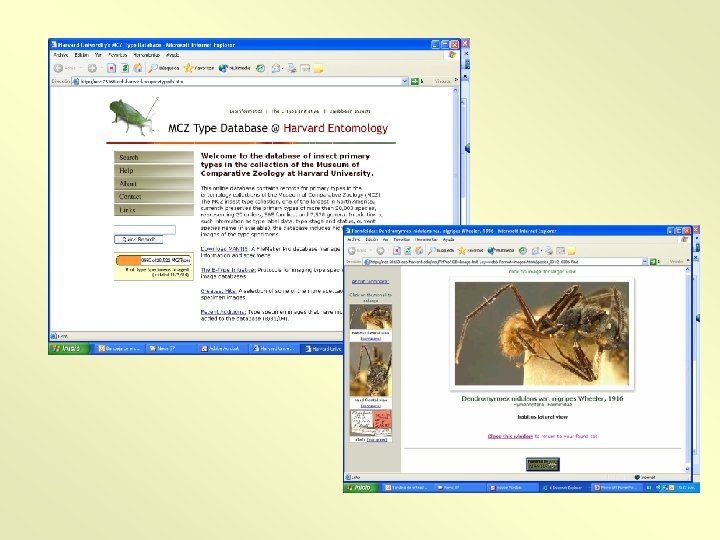The image size is (720, 540).
Task: Select Adobe Acrobat taskbar item on left taskbar
Action: coord(221,349)
